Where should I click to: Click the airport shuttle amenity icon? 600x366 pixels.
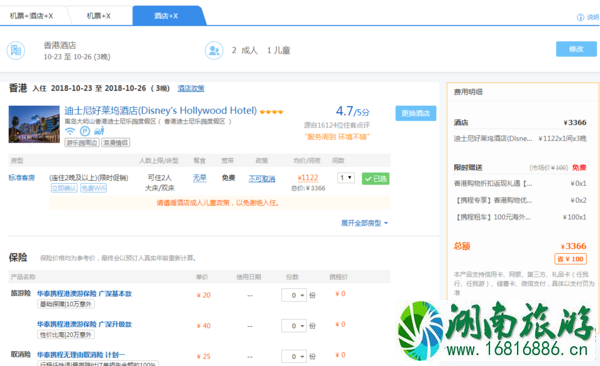click(99, 131)
